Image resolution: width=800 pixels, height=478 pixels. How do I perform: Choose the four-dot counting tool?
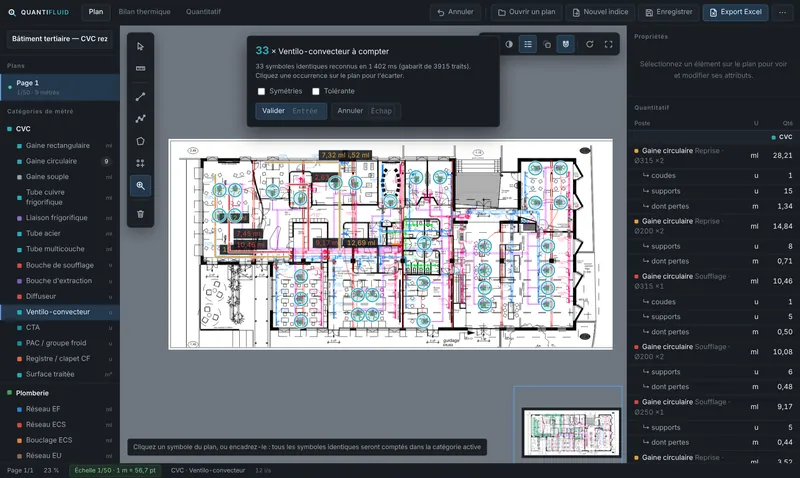pos(140,163)
